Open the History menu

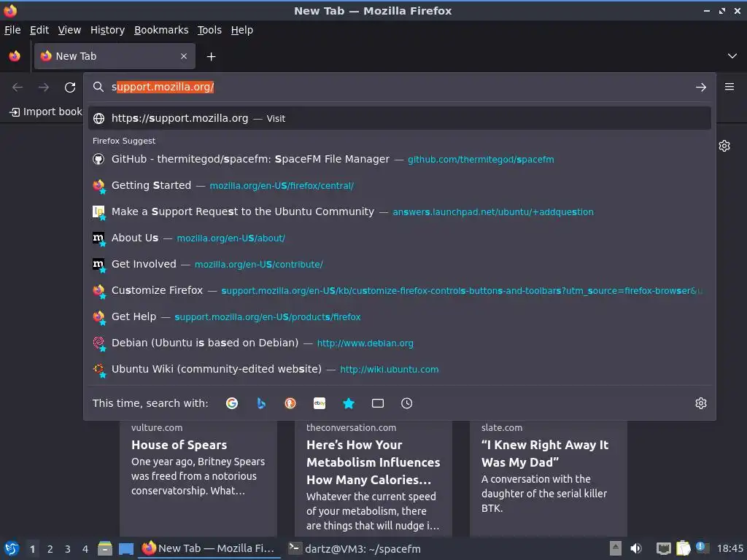pos(108,30)
